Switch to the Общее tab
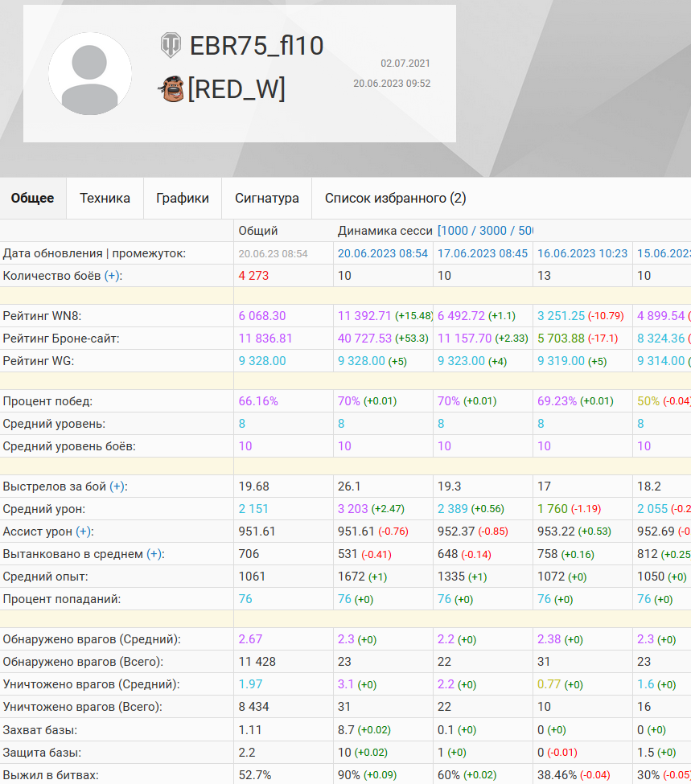 tap(33, 199)
